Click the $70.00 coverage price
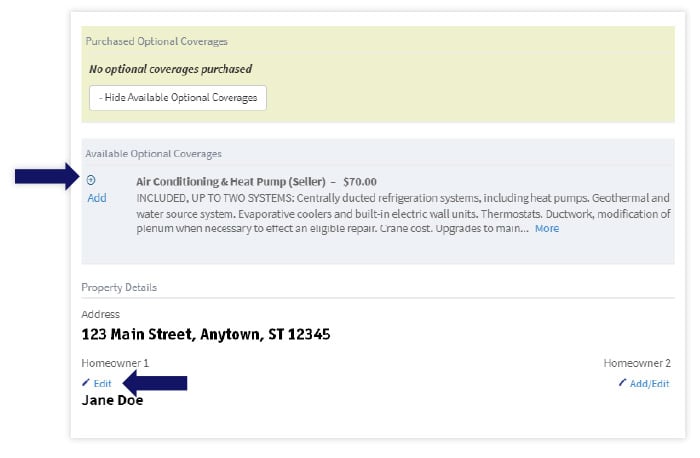The width and height of the screenshot is (700, 458). tap(360, 182)
